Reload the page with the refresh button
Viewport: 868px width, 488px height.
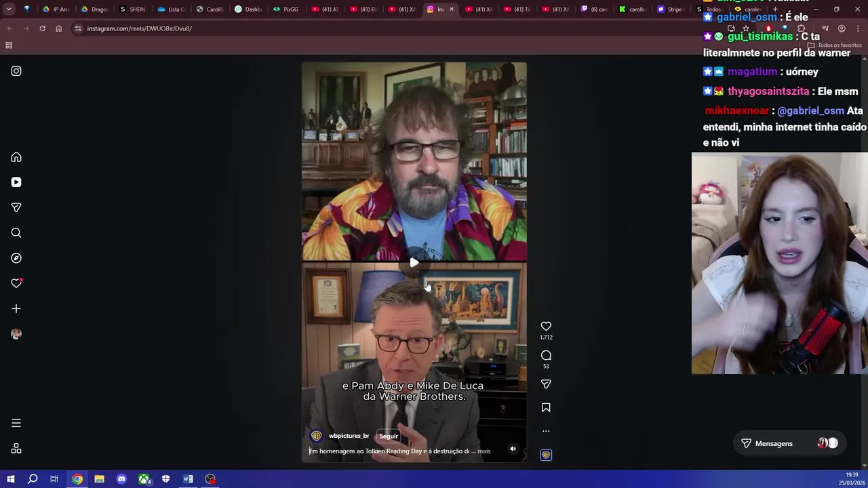tap(42, 28)
